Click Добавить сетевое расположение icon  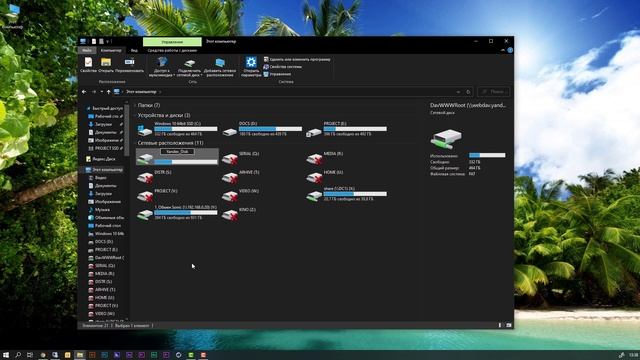click(x=220, y=67)
